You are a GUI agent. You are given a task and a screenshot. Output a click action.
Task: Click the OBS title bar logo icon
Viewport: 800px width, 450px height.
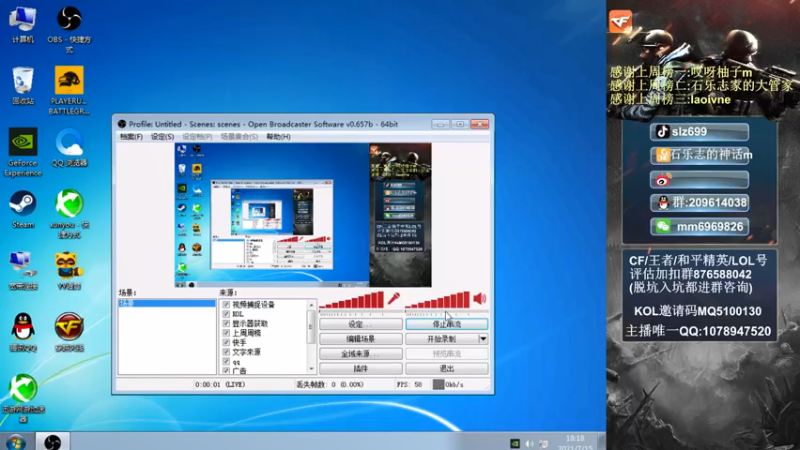(x=121, y=124)
